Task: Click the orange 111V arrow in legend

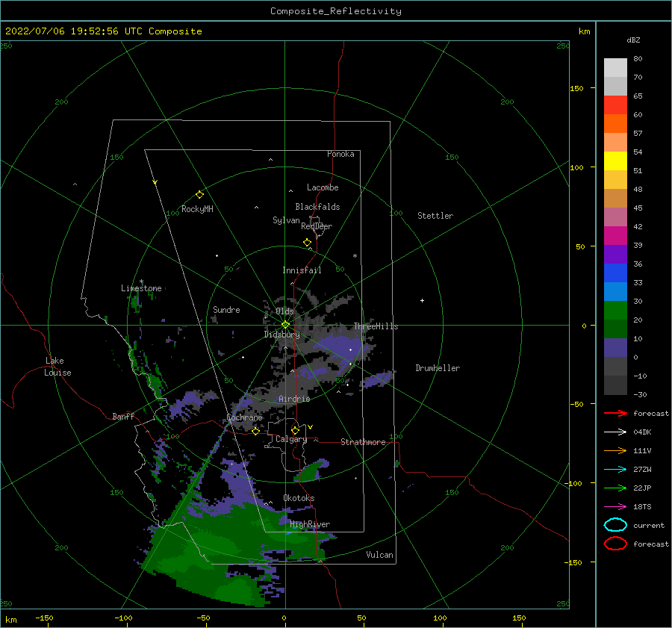Action: pos(615,450)
